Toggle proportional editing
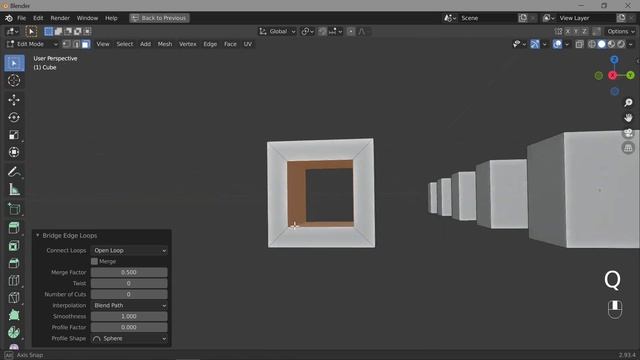Screen dimensions: 640x360 point(351,31)
